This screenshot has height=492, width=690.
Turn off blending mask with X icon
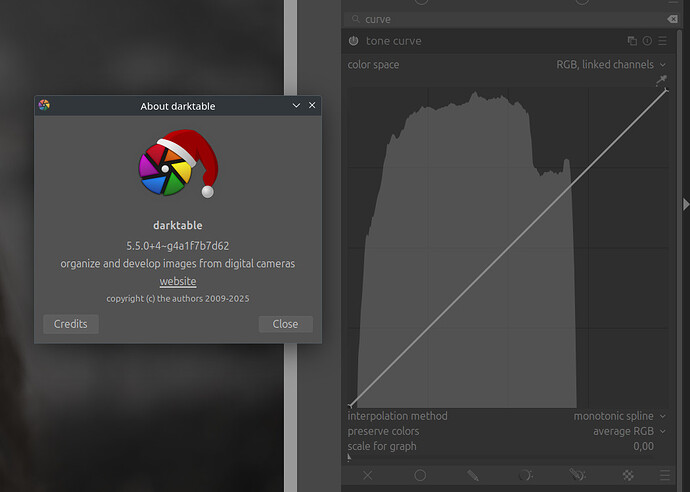tap(368, 475)
